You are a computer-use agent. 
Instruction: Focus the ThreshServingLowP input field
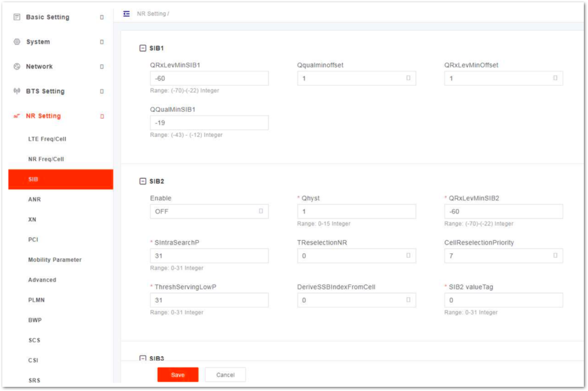point(209,300)
